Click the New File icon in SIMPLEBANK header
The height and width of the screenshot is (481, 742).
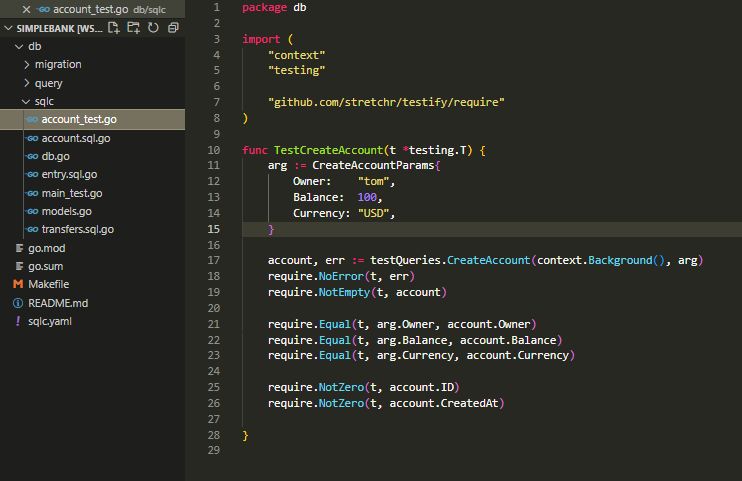pos(114,28)
